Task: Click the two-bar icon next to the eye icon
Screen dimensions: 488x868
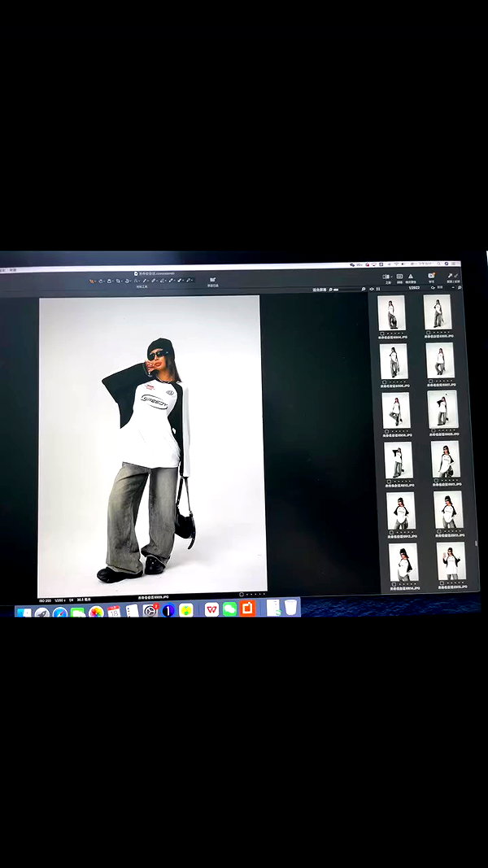Action: [x=378, y=289]
